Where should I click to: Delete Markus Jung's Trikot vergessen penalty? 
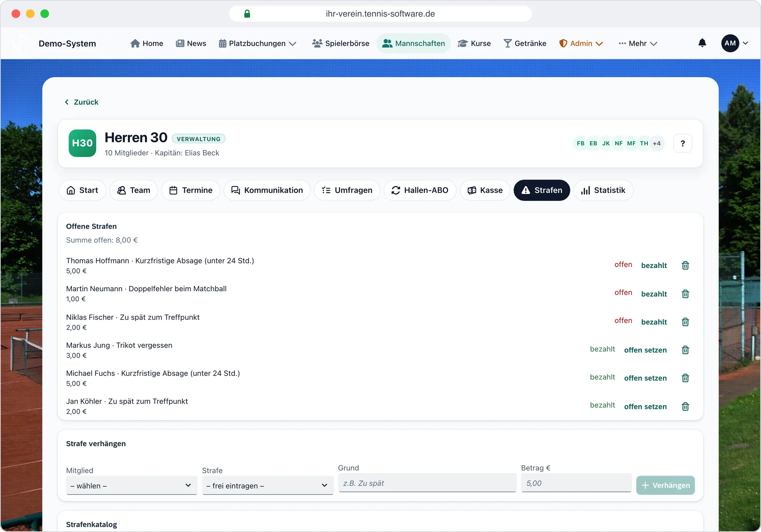(x=685, y=350)
